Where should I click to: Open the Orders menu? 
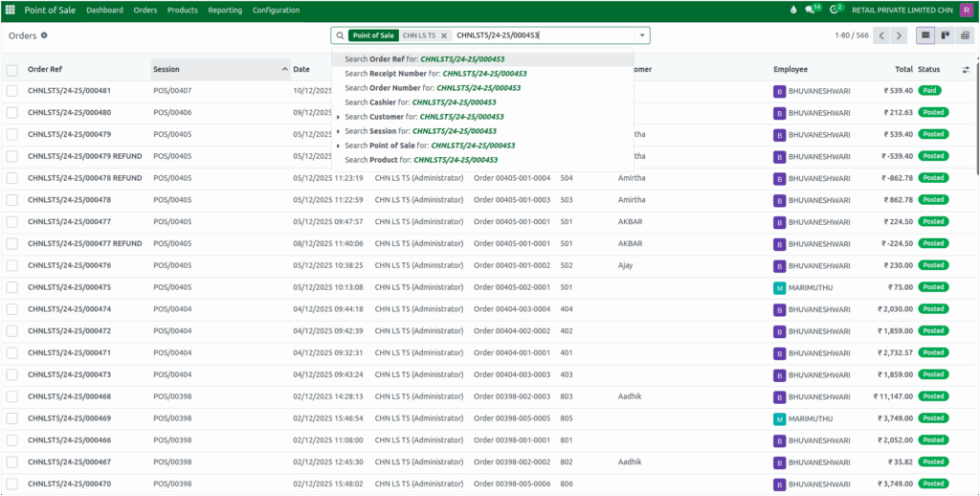coord(145,10)
